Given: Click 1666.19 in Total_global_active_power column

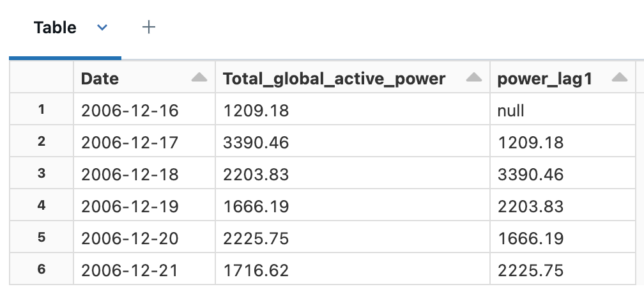Looking at the screenshot, I should click(353, 206).
